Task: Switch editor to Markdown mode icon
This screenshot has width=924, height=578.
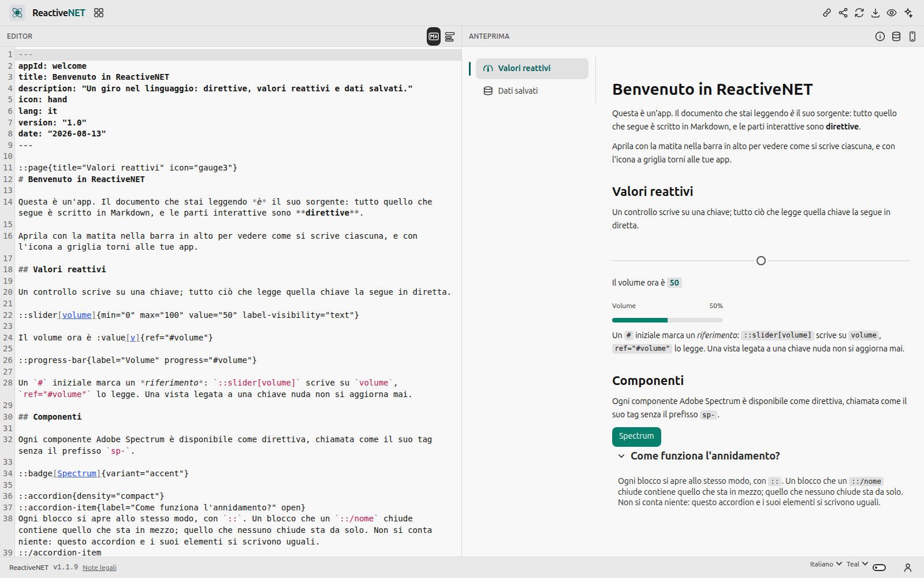Action: tap(434, 36)
